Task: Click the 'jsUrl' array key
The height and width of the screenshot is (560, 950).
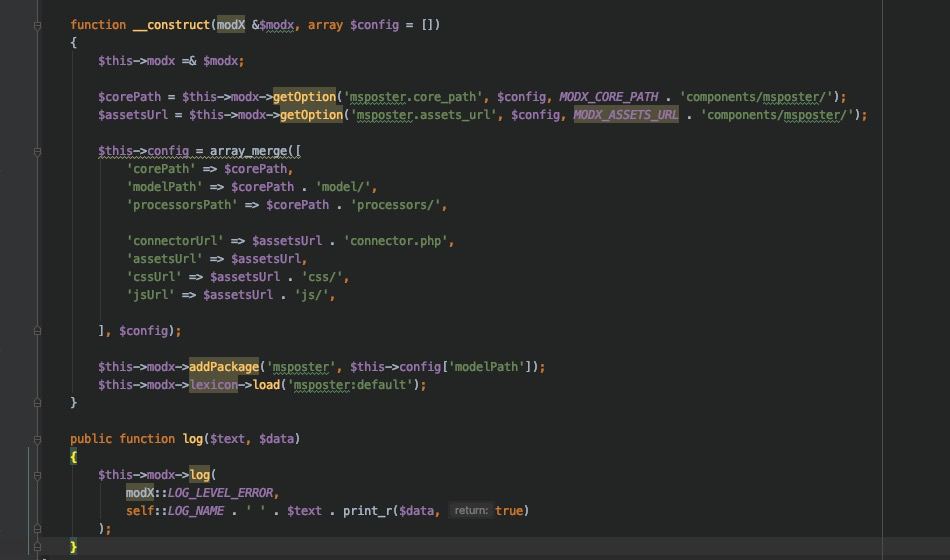Action: 150,295
